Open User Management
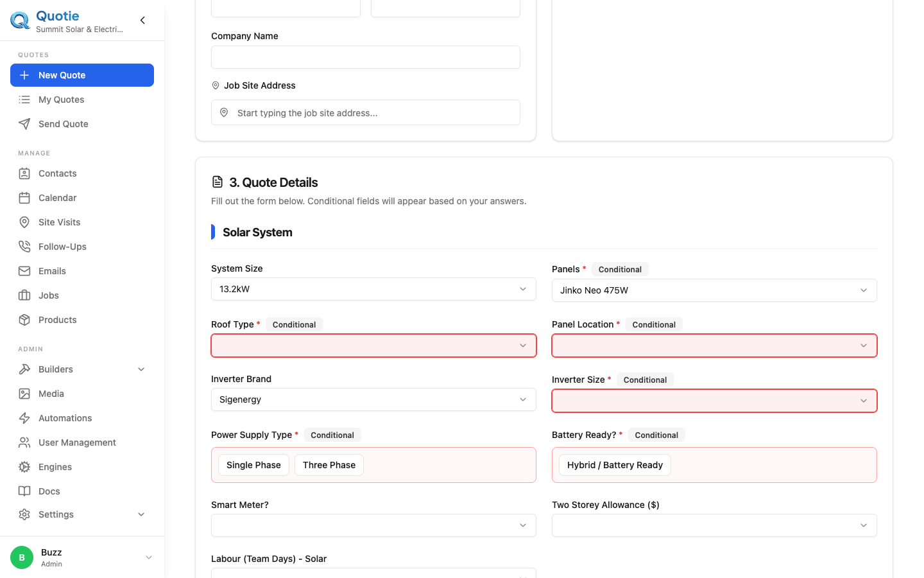 point(82,442)
